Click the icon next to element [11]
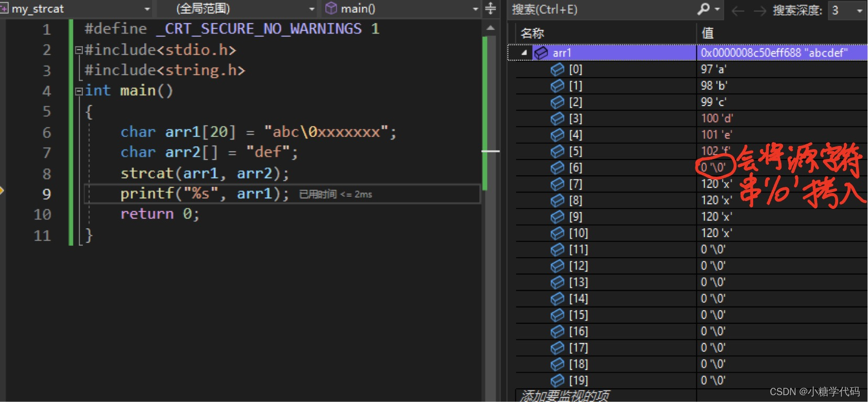 click(x=557, y=249)
